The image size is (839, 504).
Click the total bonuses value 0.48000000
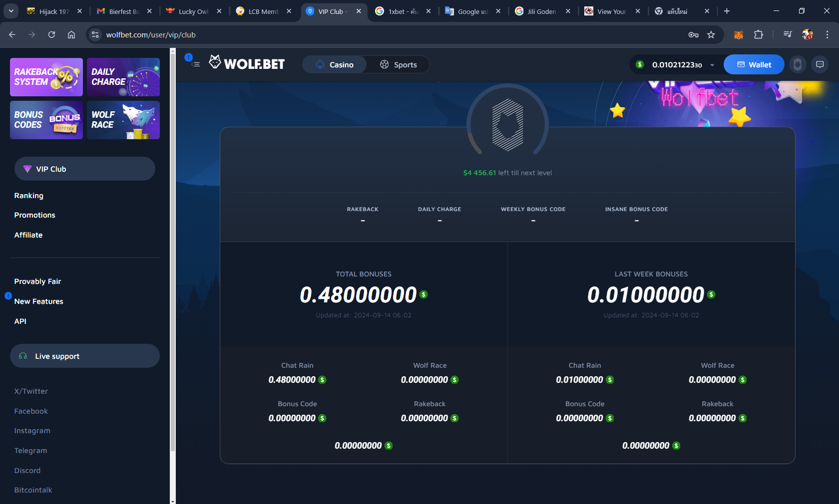(x=358, y=294)
